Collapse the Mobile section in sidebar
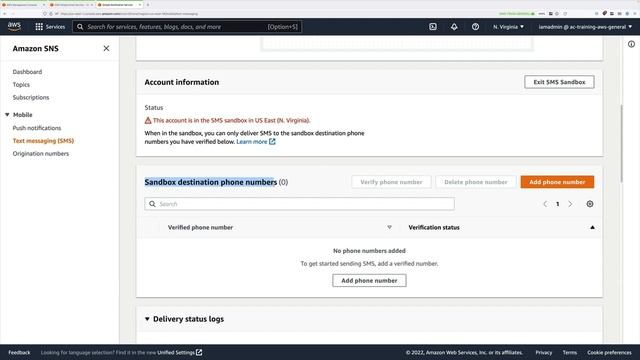This screenshot has height=360, width=640. [7, 115]
